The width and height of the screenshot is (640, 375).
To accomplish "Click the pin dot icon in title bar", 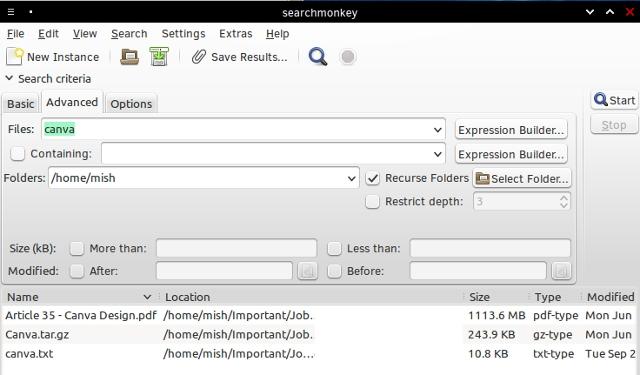I will (x=31, y=12).
